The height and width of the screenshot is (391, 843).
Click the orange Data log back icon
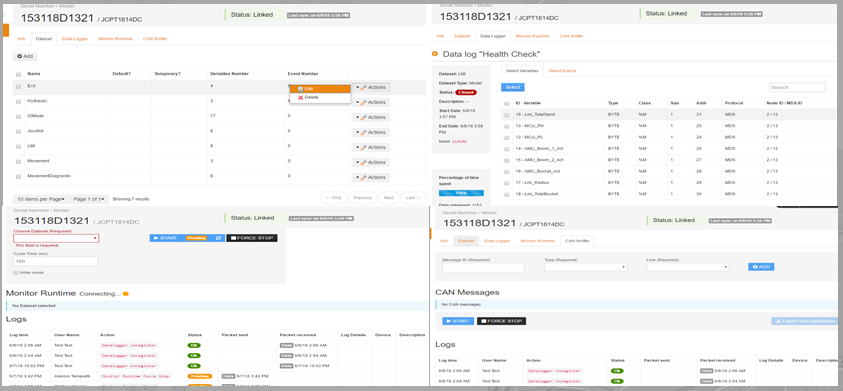435,54
